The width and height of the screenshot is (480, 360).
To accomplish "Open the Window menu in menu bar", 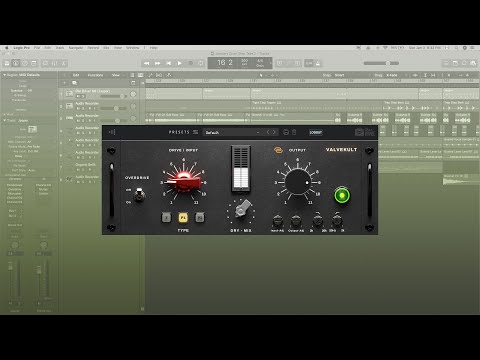I will pyautogui.click(x=133, y=48).
